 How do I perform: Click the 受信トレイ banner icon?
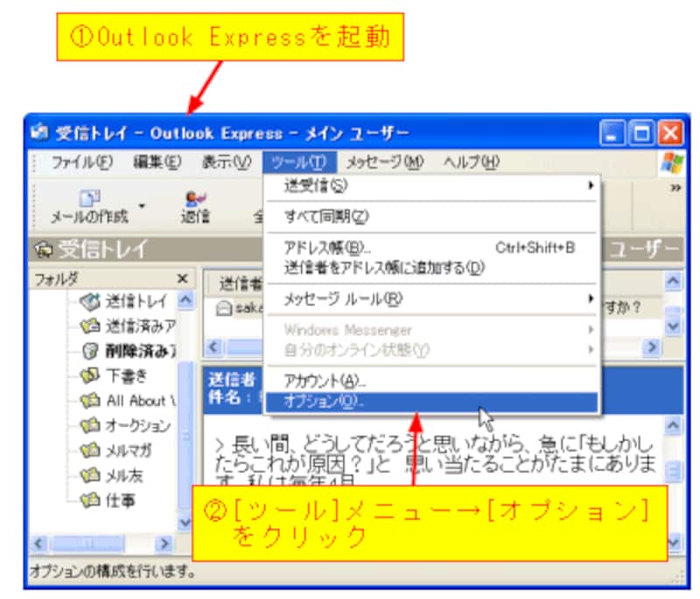coord(44,249)
